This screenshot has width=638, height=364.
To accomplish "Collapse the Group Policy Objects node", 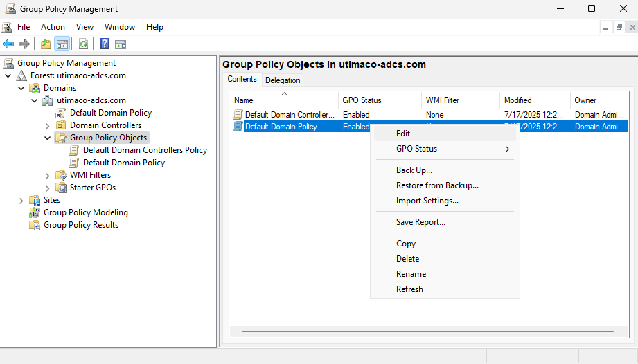I will pyautogui.click(x=47, y=138).
